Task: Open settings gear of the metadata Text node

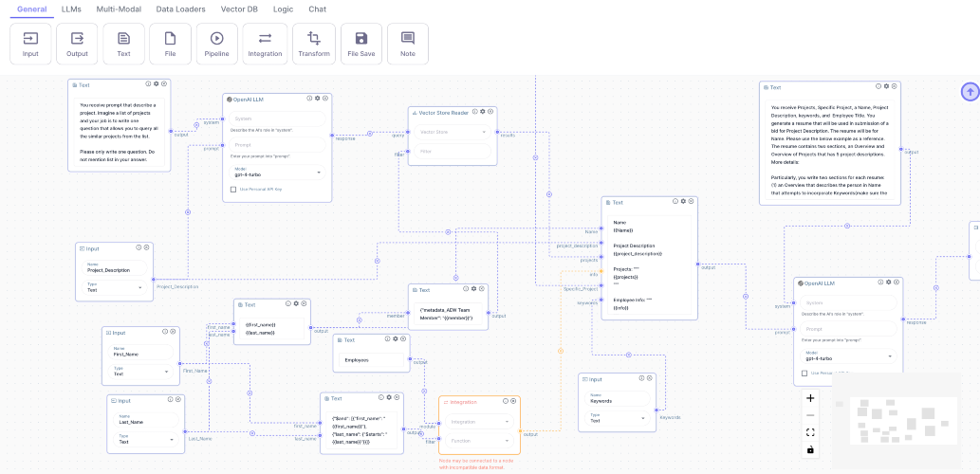Action: click(x=473, y=288)
